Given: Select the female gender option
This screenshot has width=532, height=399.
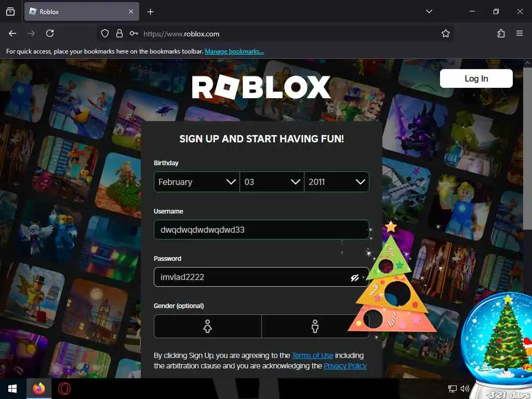Looking at the screenshot, I should (x=208, y=326).
